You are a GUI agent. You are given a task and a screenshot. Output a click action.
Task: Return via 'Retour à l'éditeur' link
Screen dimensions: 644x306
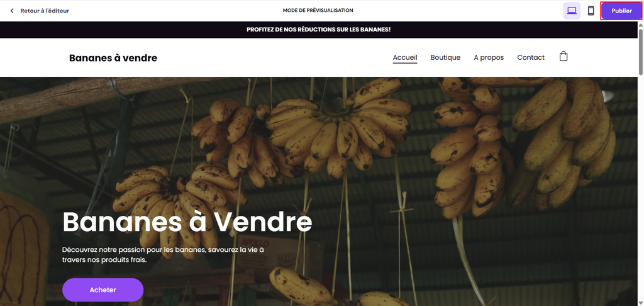click(45, 11)
